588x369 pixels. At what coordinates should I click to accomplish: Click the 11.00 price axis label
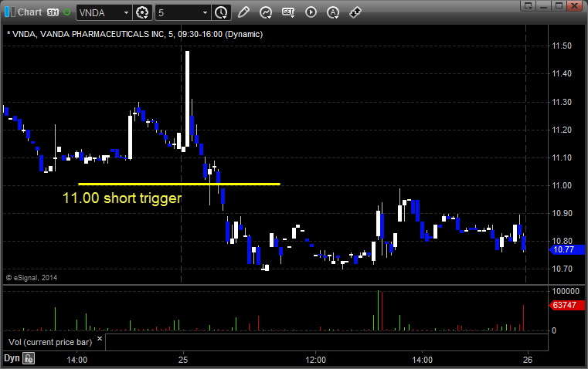pyautogui.click(x=562, y=185)
